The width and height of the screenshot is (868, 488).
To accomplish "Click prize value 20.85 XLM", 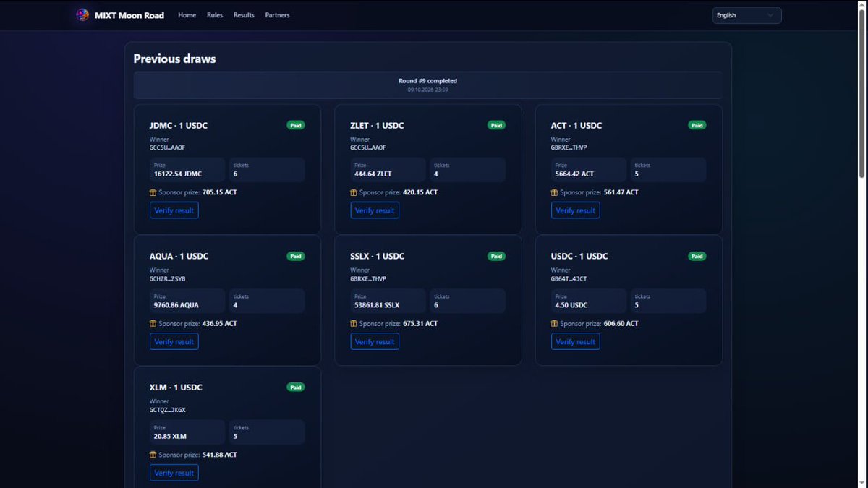I will [x=170, y=437].
